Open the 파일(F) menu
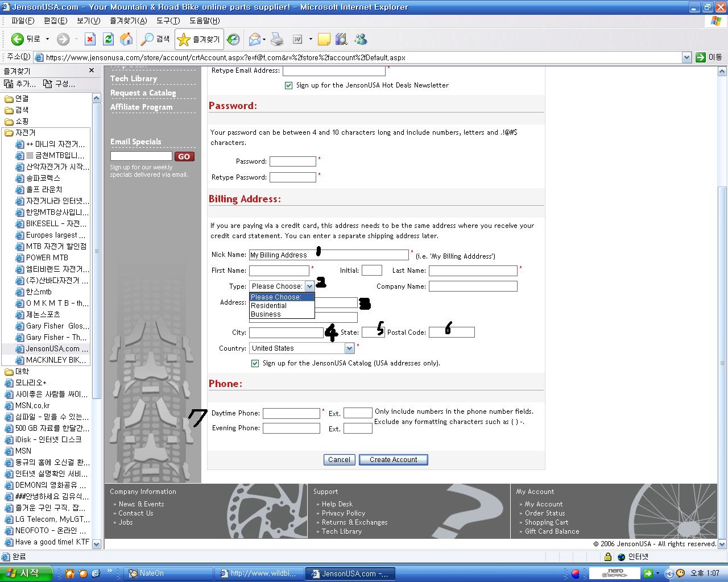This screenshot has height=582, width=728. tap(23, 20)
